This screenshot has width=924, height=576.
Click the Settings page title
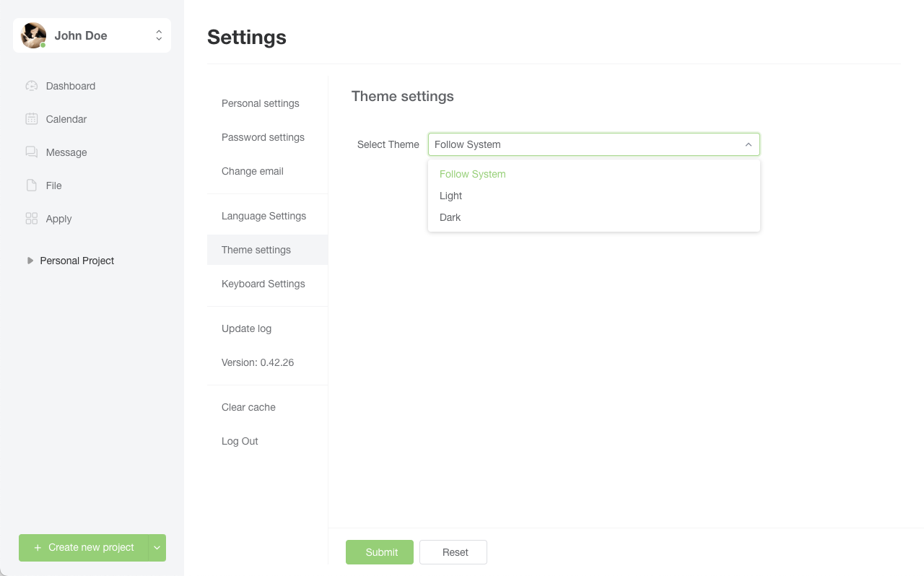click(x=247, y=38)
